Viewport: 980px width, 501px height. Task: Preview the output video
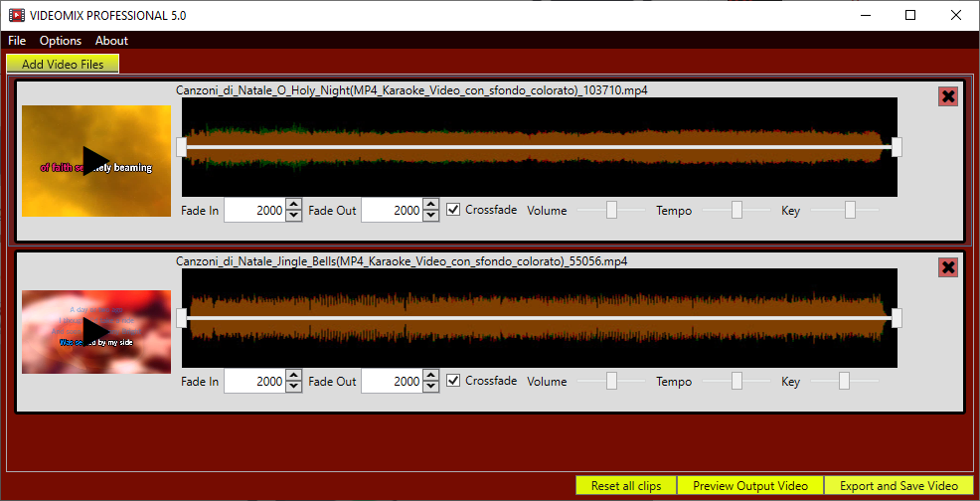click(750, 486)
